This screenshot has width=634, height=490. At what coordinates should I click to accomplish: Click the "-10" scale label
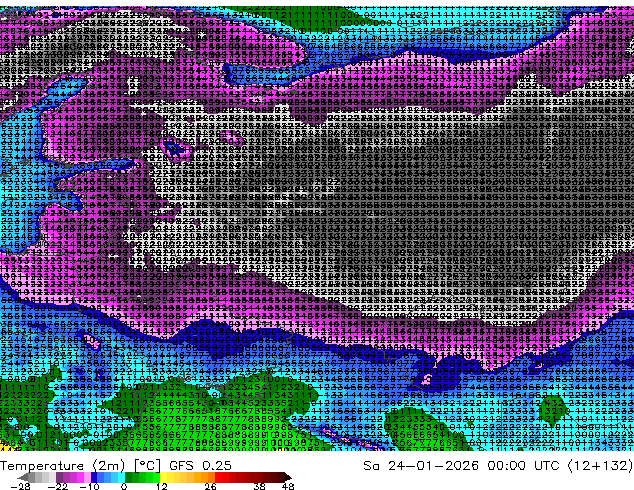[89, 487]
